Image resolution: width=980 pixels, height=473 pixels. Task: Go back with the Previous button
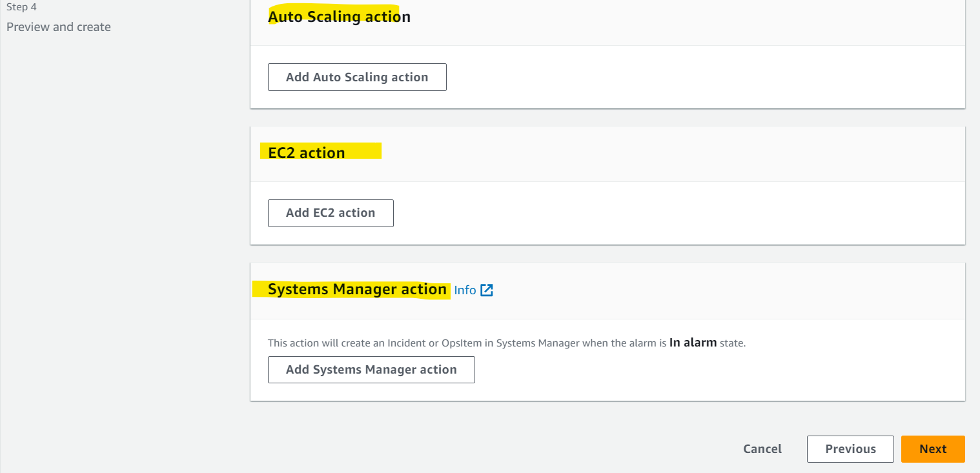(x=850, y=449)
